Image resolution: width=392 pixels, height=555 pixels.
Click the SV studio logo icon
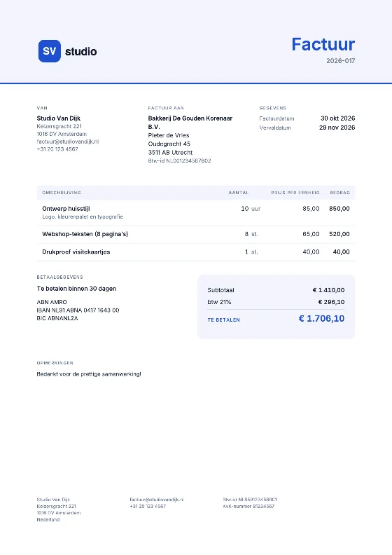click(x=50, y=51)
